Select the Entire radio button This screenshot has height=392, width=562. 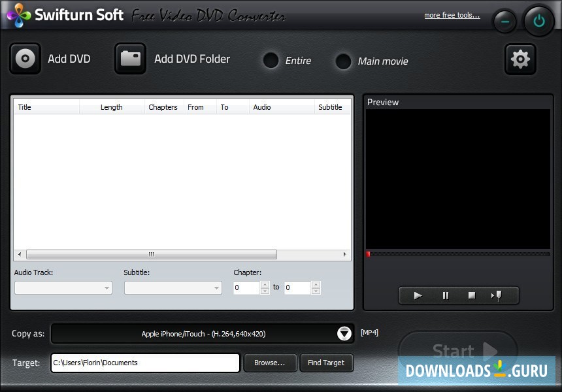tap(271, 61)
